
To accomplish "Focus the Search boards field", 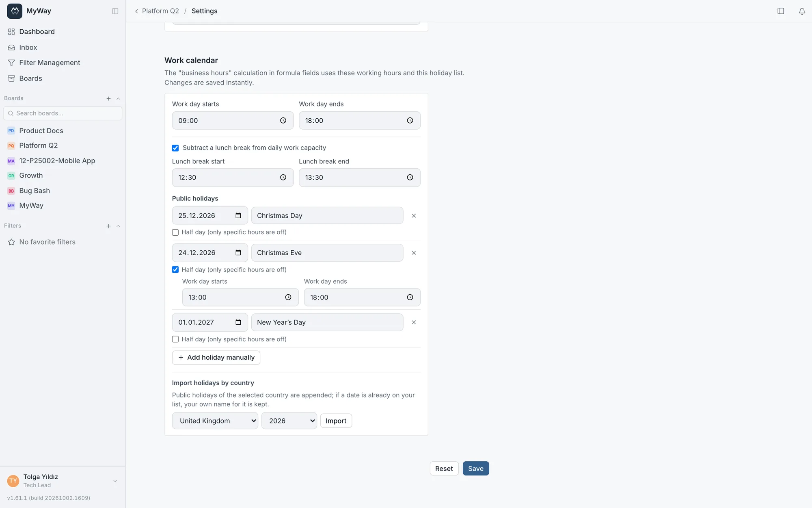I will (63, 113).
